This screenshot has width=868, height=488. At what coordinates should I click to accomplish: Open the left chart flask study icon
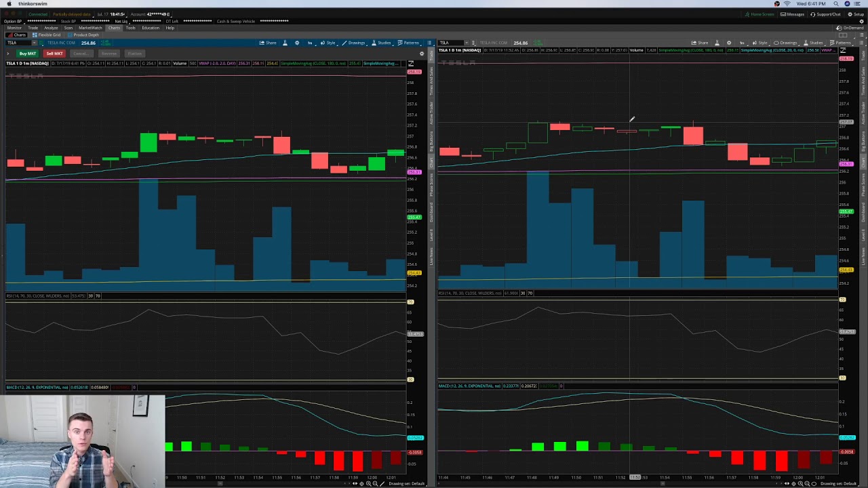click(285, 43)
